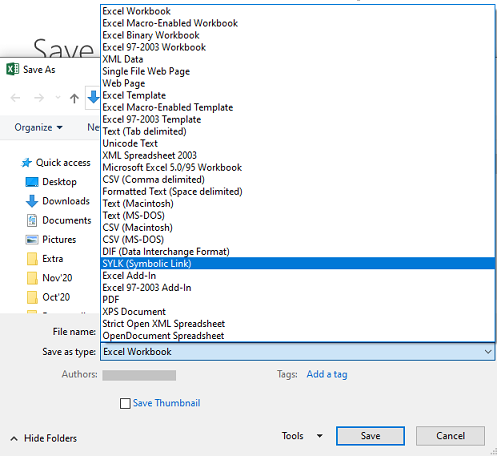Collapse the sidebar with Hide Folders

pyautogui.click(x=44, y=438)
